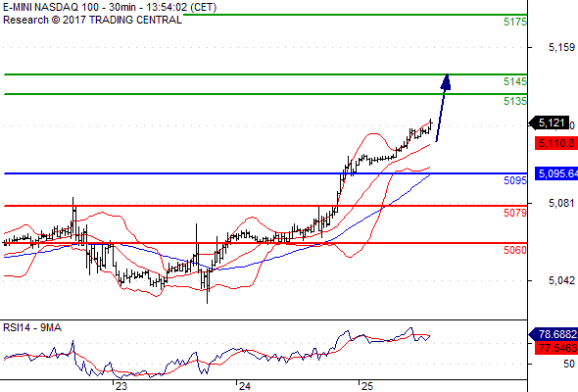Viewport: 578px width, 392px height.
Task: Click the 5,042 price axis value
Action: click(x=561, y=280)
